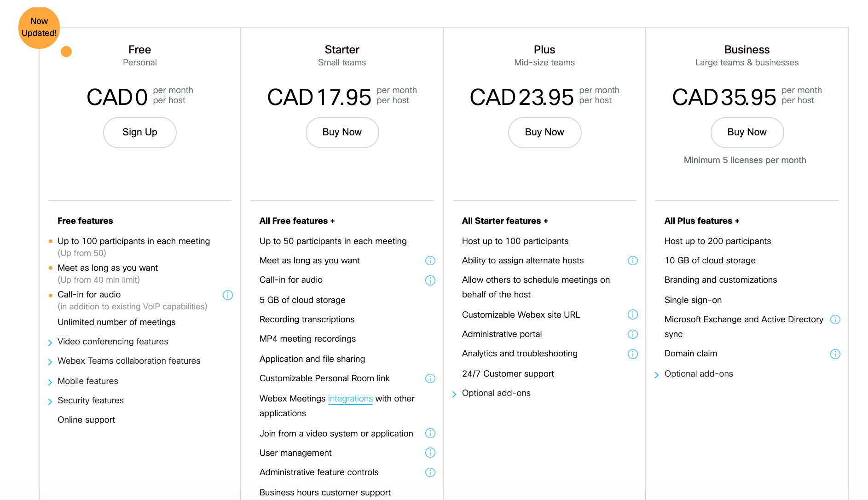Show info for Free plan Call-in for audio

(227, 295)
